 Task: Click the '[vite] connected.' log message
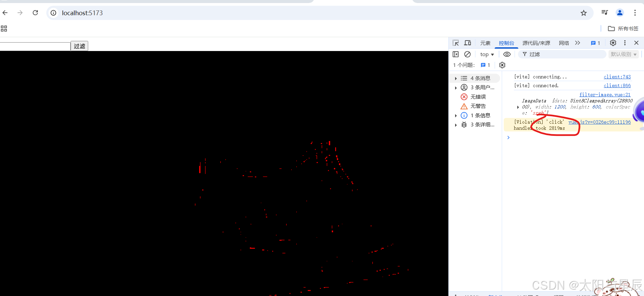[536, 85]
